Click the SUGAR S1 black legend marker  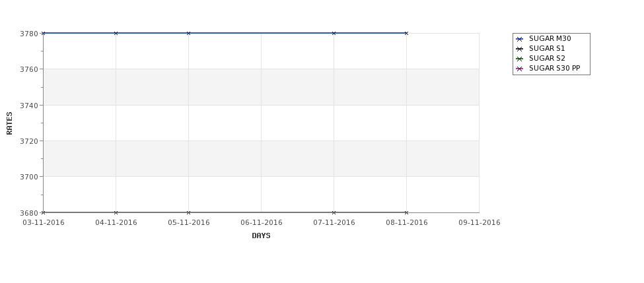point(519,49)
